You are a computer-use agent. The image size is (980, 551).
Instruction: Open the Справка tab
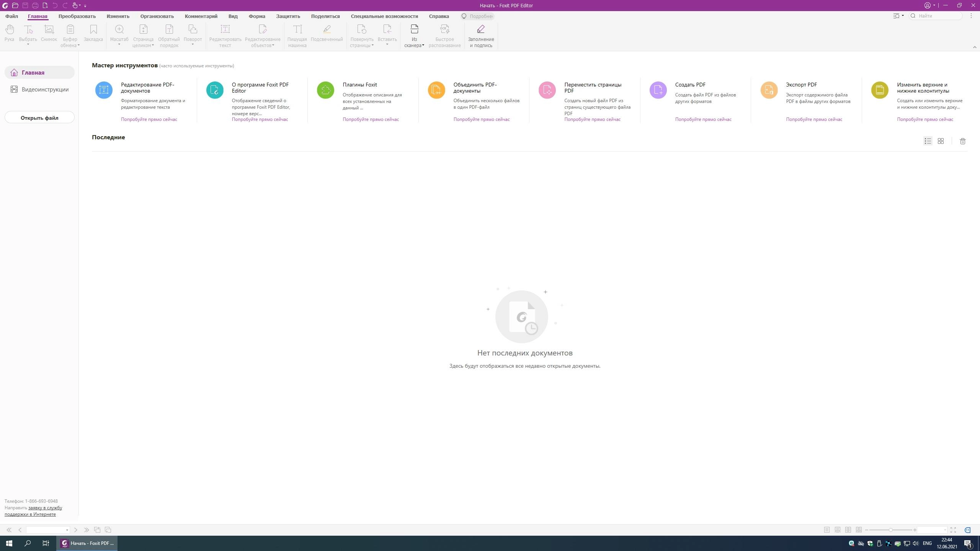(439, 16)
